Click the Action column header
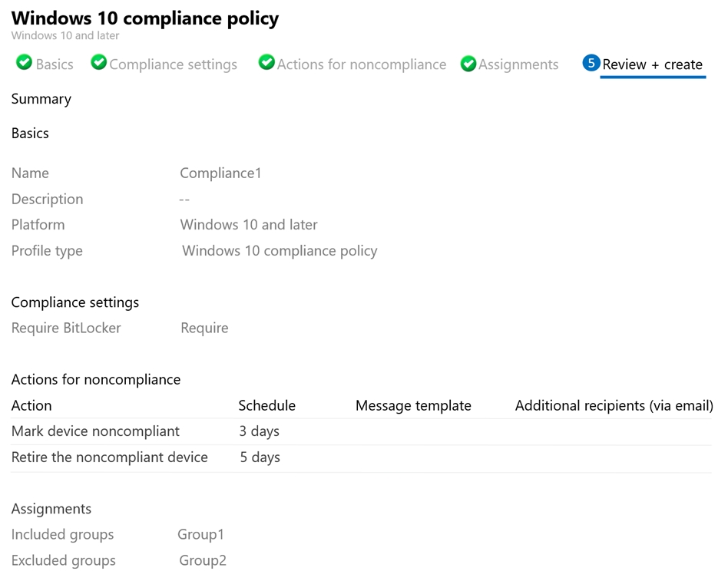This screenshot has width=728, height=581. point(31,405)
